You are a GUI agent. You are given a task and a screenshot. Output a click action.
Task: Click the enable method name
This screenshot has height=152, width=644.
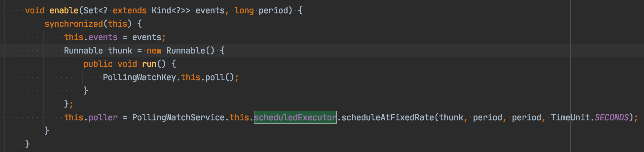64,10
